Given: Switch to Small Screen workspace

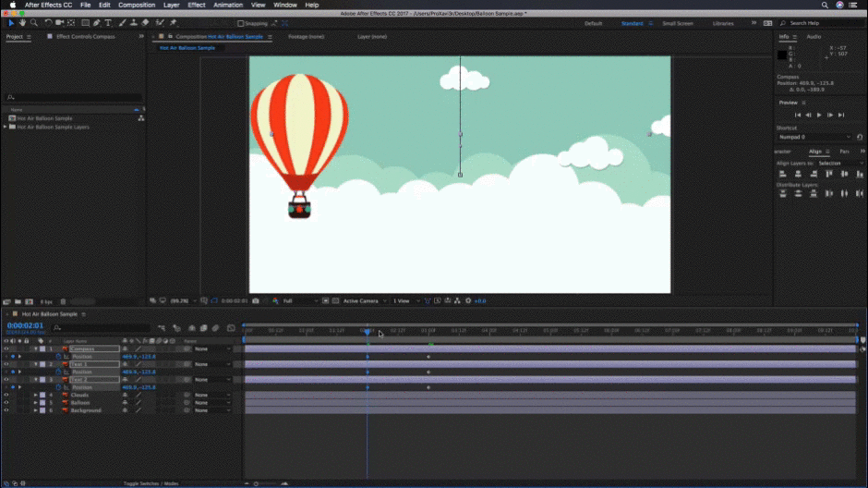Looking at the screenshot, I should pyautogui.click(x=678, y=23).
